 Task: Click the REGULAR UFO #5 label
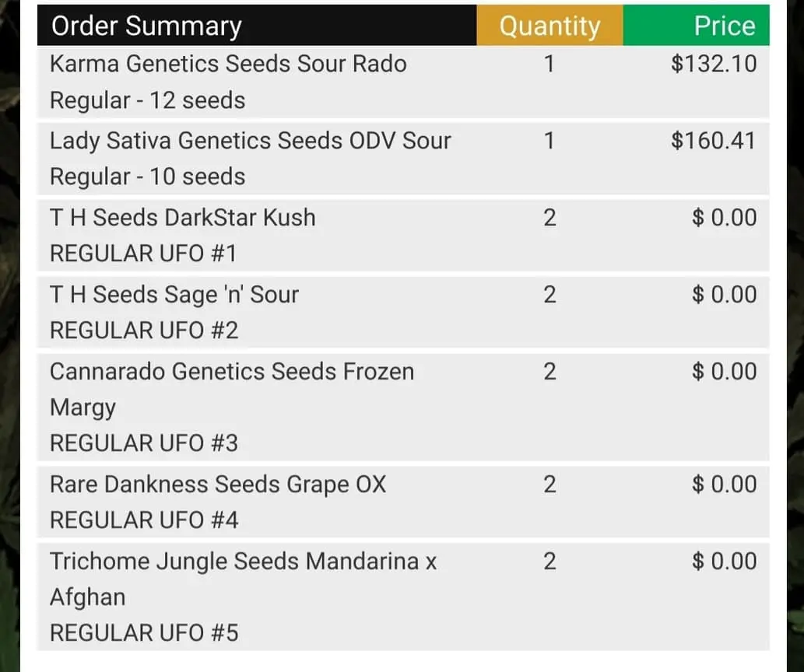(144, 633)
